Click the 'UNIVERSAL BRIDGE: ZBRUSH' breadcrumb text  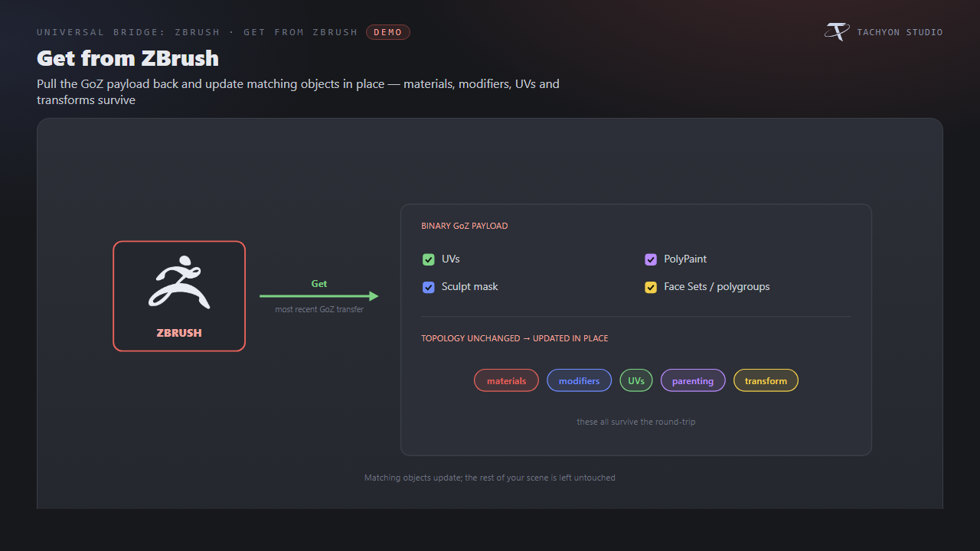(x=129, y=32)
